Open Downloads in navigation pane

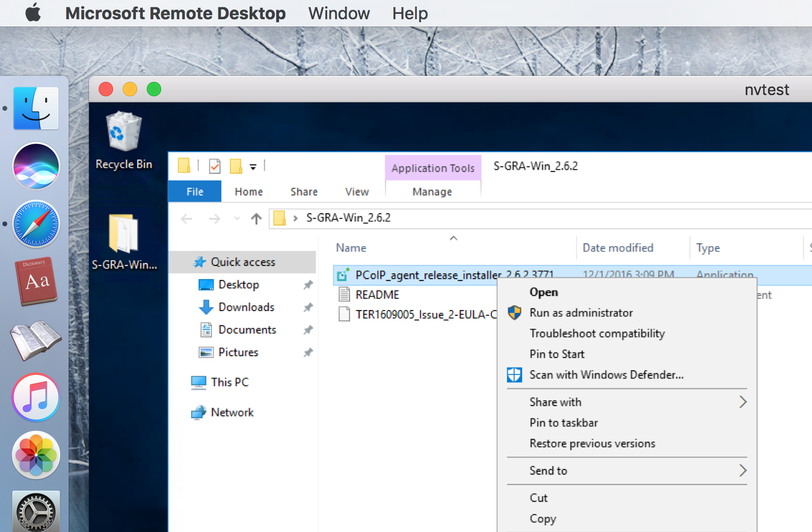click(x=246, y=307)
